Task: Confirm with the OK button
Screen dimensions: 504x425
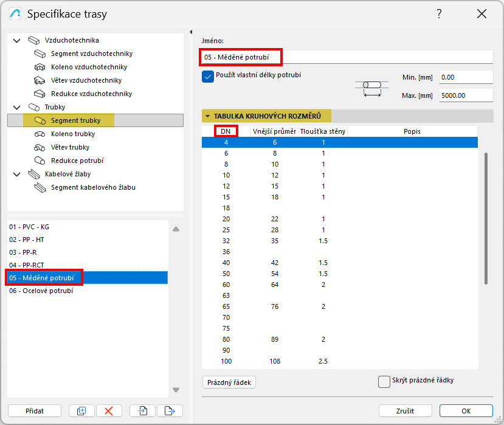Action: (466, 411)
